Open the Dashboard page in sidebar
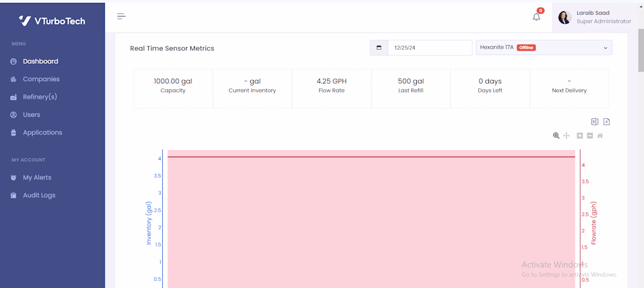 point(40,61)
